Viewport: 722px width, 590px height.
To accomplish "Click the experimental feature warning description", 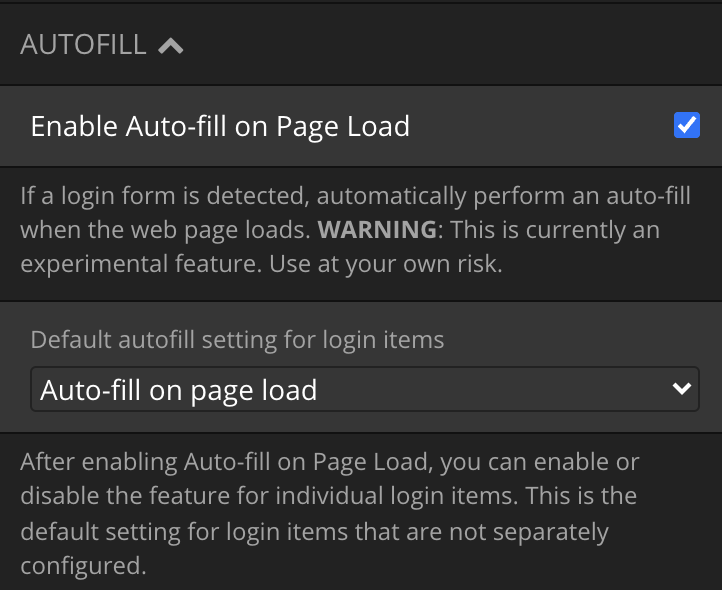I will [x=355, y=230].
